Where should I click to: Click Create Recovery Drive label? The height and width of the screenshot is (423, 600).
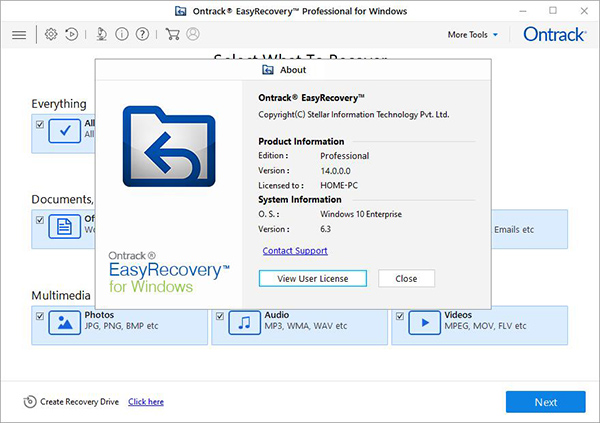79,402
